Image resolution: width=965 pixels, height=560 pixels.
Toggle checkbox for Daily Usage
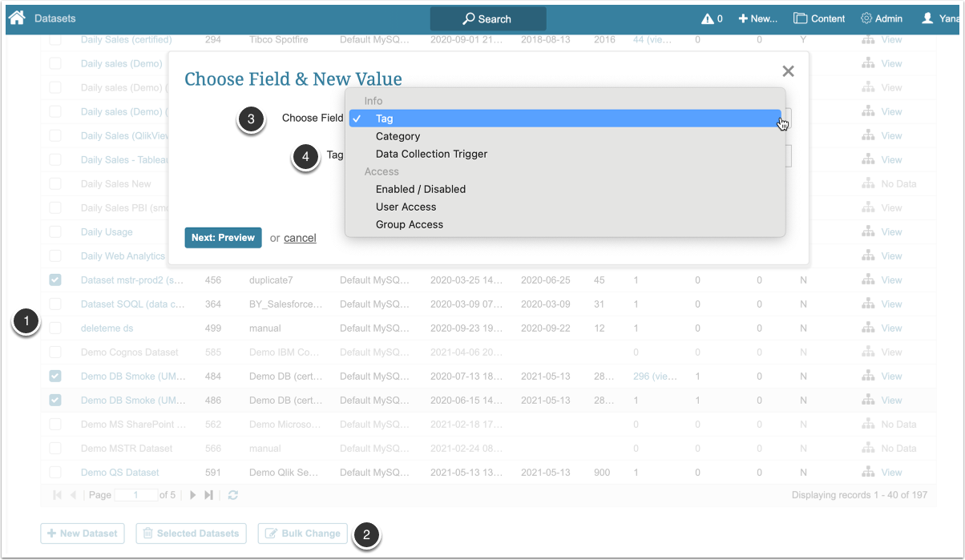tap(55, 232)
